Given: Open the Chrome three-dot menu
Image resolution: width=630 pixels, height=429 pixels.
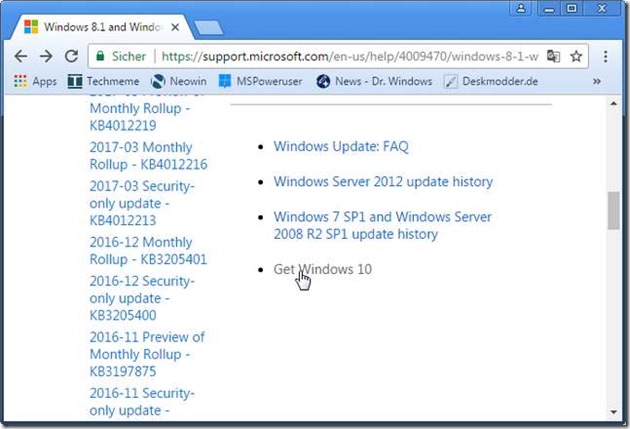Looking at the screenshot, I should pyautogui.click(x=605, y=56).
